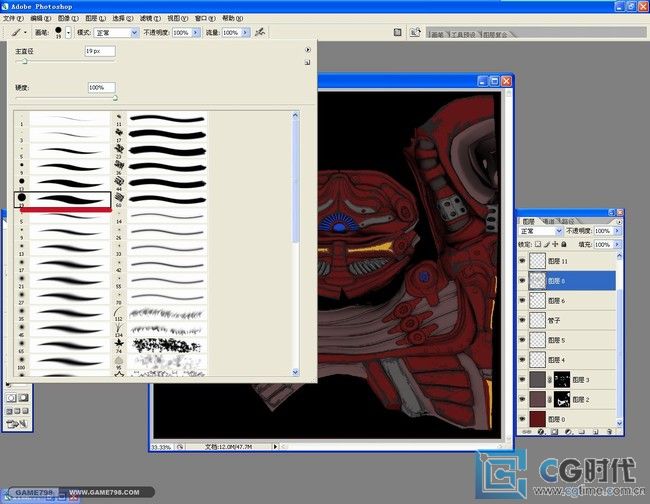
Task: Switch to the 通道 Channels tab
Action: coord(548,221)
